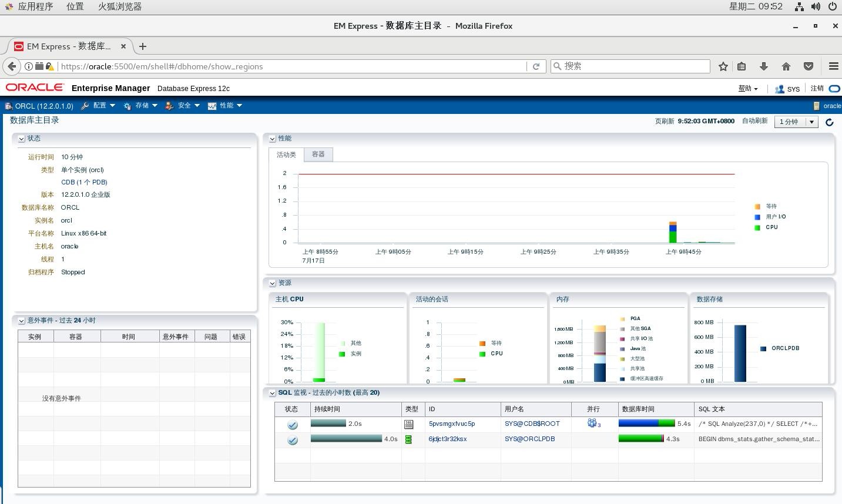Viewport: 842px width, 504px height.
Task: Open the auto refresh 1 分钟 dropdown
Action: coord(796,122)
